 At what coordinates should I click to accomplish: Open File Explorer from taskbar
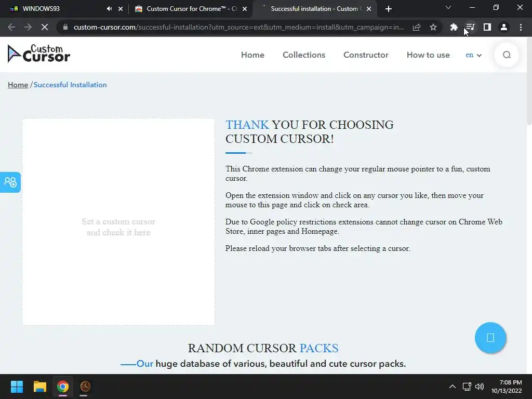pos(39,387)
